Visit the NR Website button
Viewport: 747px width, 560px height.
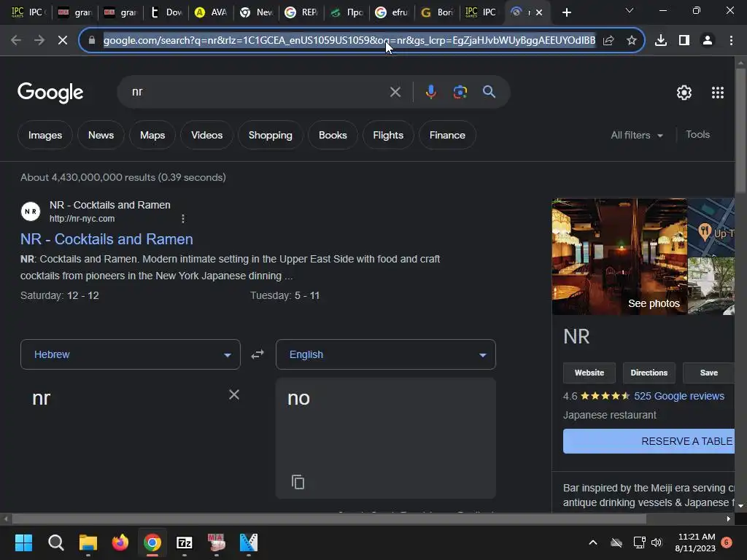589,373
